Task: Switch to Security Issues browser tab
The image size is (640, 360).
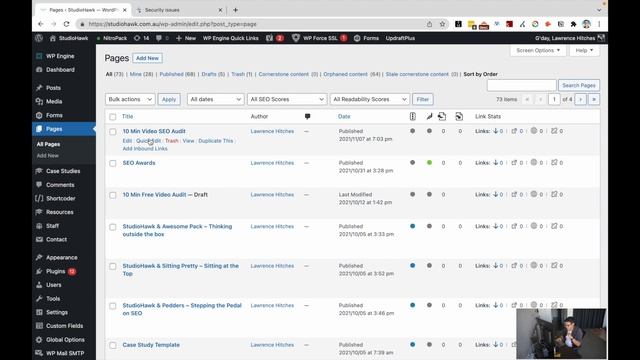Action: pyautogui.click(x=162, y=10)
